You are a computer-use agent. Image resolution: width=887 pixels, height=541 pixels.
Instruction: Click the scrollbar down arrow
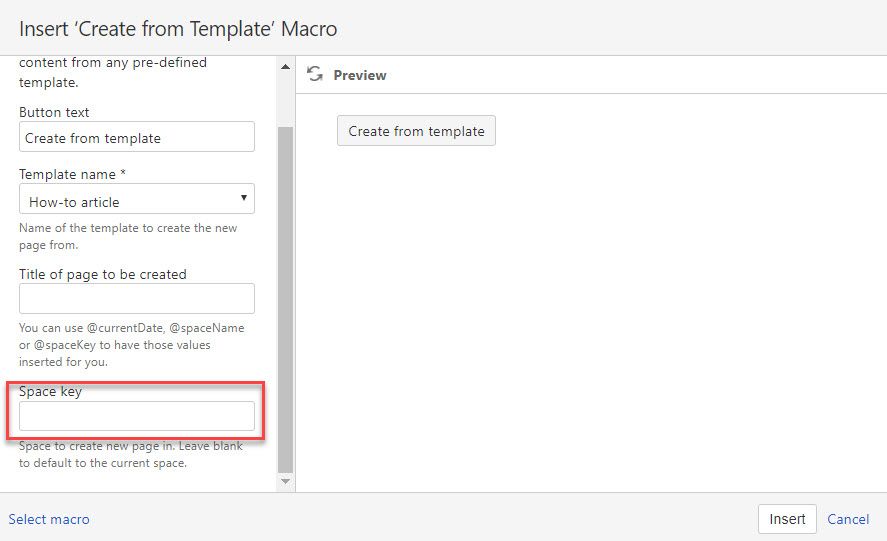coord(286,481)
